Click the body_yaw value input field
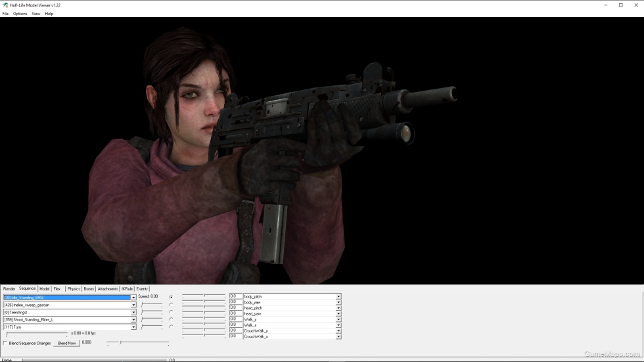The width and height of the screenshot is (644, 362). click(235, 302)
